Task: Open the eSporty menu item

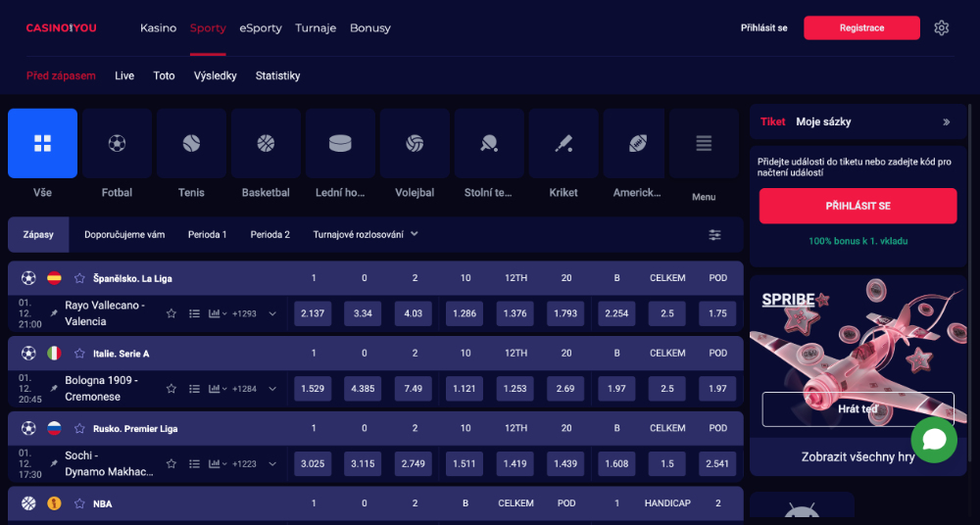Action: pyautogui.click(x=261, y=28)
